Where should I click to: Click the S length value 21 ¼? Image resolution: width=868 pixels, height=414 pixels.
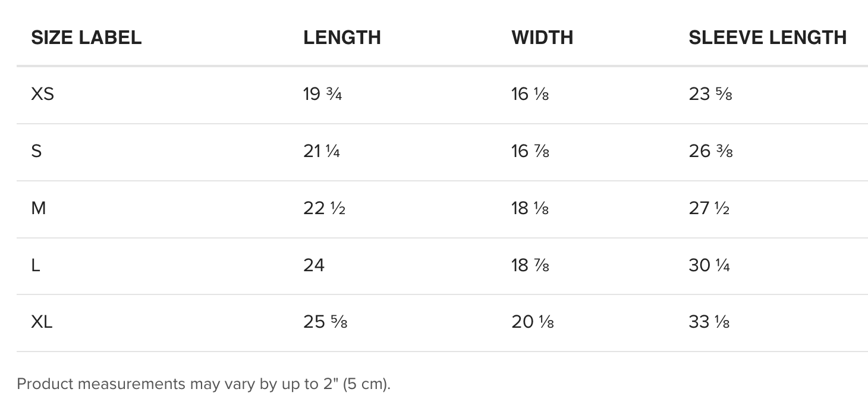[322, 151]
